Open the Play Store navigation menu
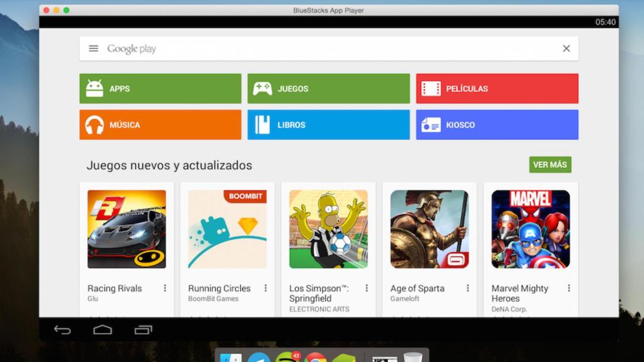 coord(93,48)
